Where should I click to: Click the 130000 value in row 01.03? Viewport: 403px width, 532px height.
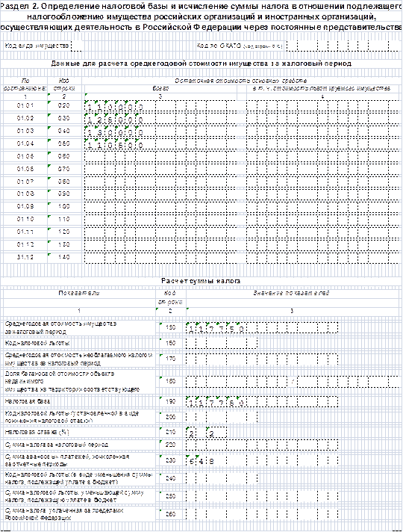click(115, 132)
